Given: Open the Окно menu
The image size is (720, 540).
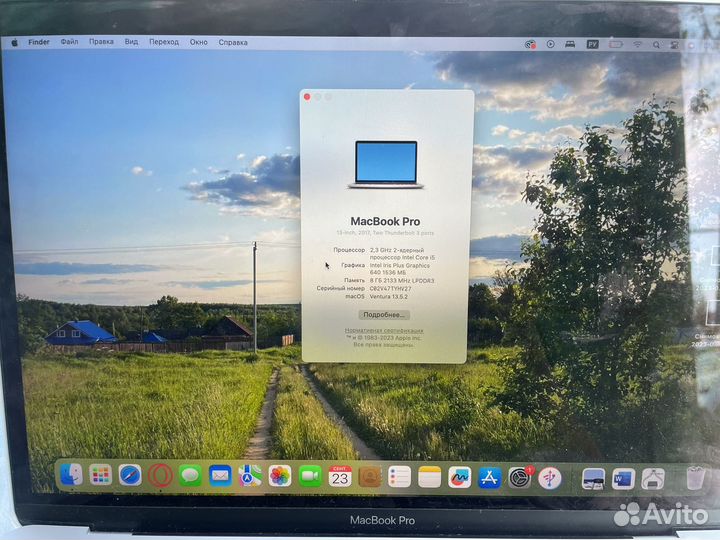Looking at the screenshot, I should (198, 42).
